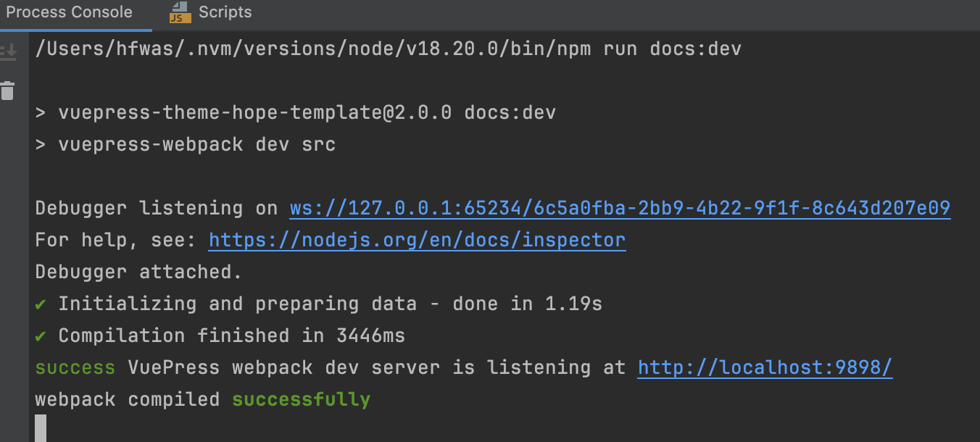Viewport: 980px width, 442px height.
Task: Clear console with the trash icon
Action: pyautogui.click(x=8, y=91)
